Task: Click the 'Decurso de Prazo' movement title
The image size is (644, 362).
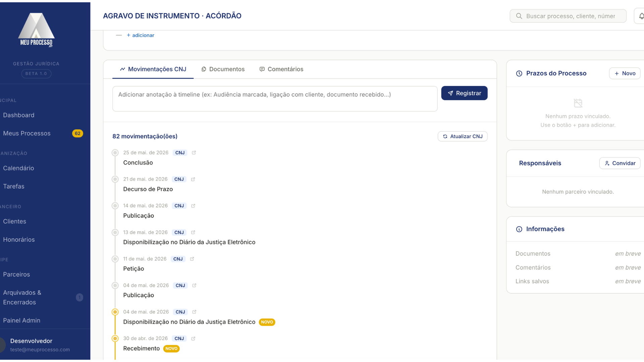Action: tap(148, 189)
